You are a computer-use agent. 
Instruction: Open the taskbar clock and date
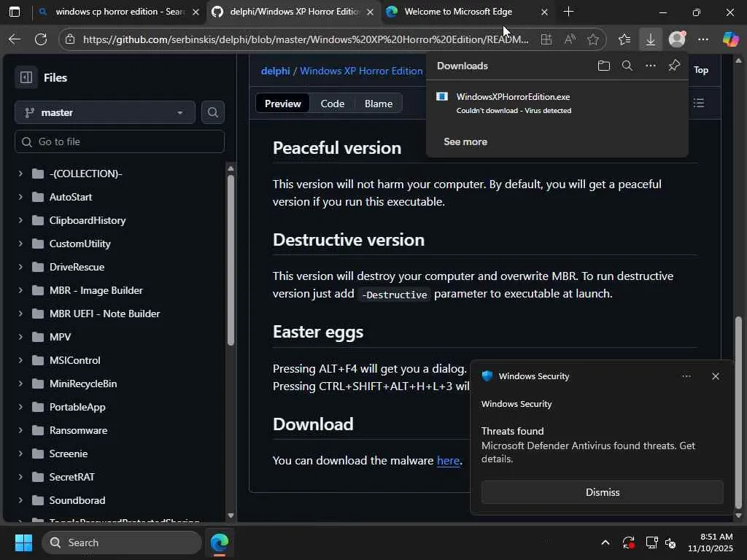click(x=710, y=542)
